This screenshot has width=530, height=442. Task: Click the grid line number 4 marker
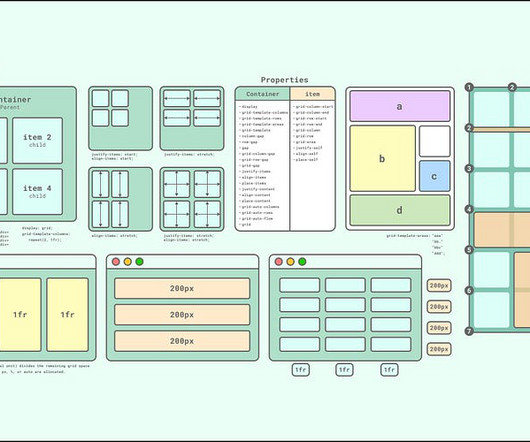click(x=469, y=209)
